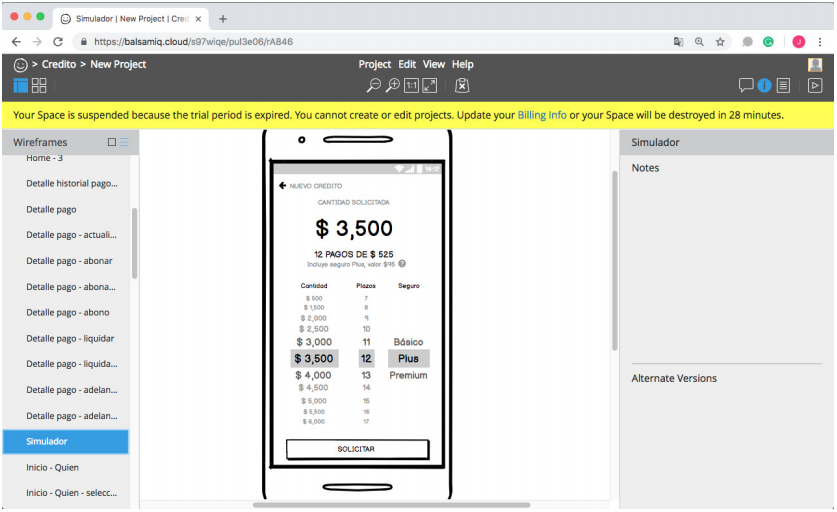Open the Help menu
837x512 pixels.
click(462, 65)
